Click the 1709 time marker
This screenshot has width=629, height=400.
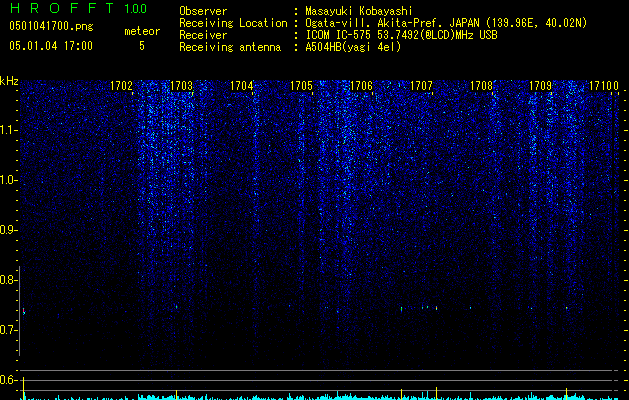click(540, 86)
